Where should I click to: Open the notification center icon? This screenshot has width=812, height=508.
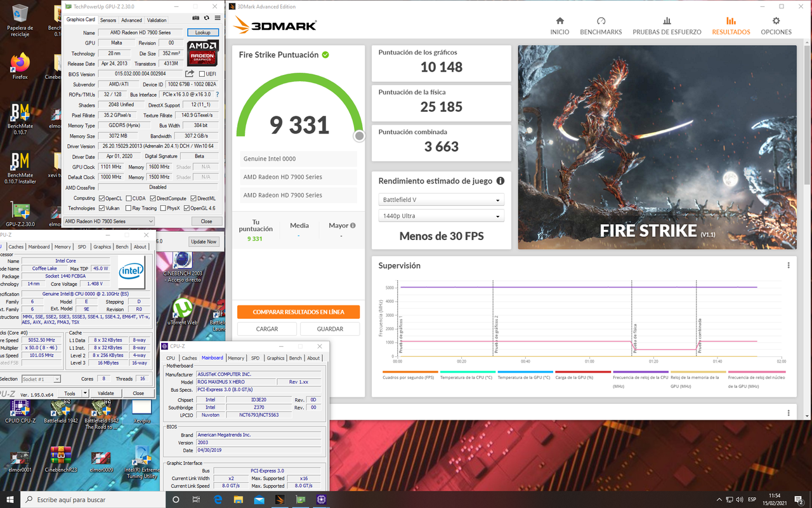(x=799, y=500)
